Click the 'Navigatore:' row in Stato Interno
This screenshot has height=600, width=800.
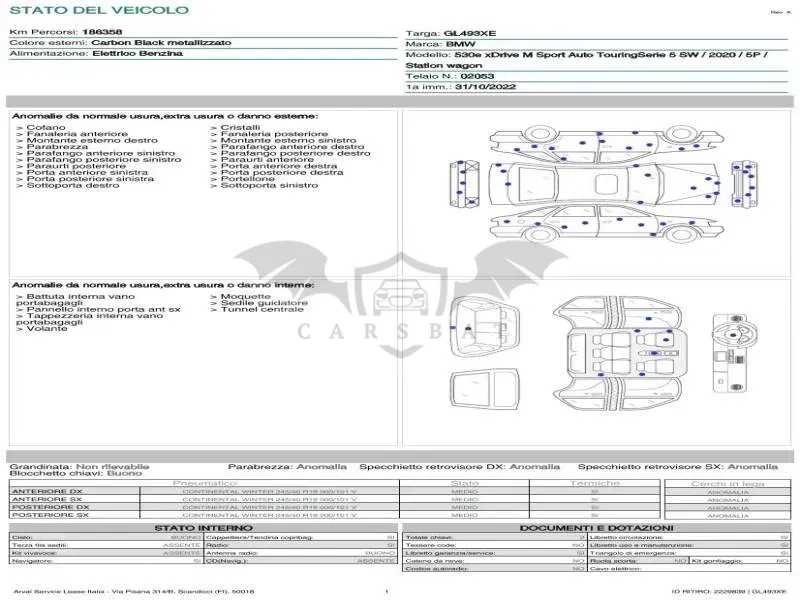pos(106,561)
